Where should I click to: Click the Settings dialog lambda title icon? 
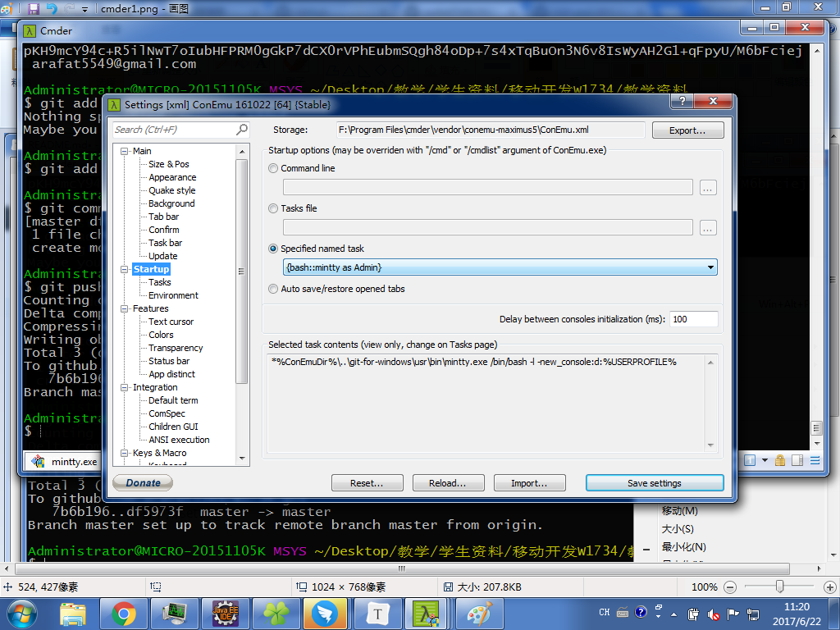point(114,105)
